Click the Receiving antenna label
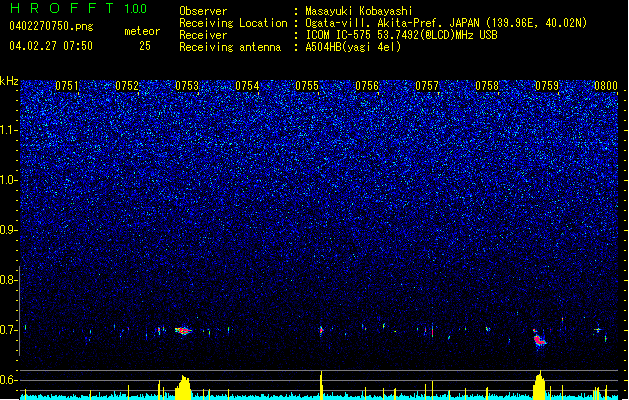 [x=230, y=47]
